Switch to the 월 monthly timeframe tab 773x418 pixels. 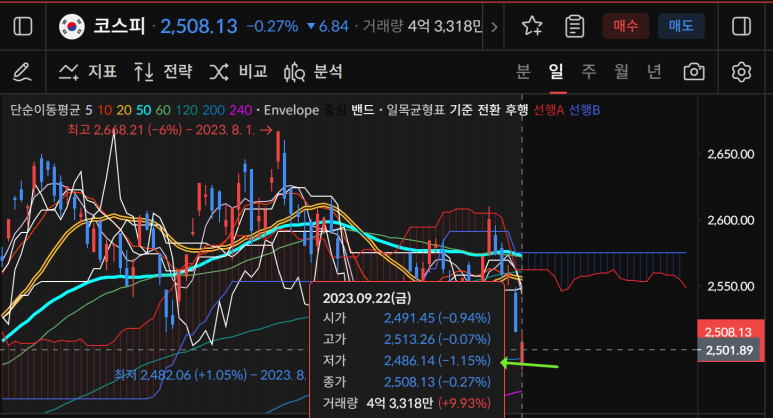621,72
